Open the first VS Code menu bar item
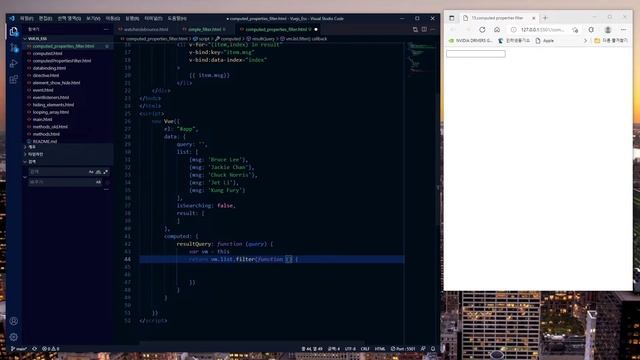This screenshot has height=360, width=640. click(27, 18)
